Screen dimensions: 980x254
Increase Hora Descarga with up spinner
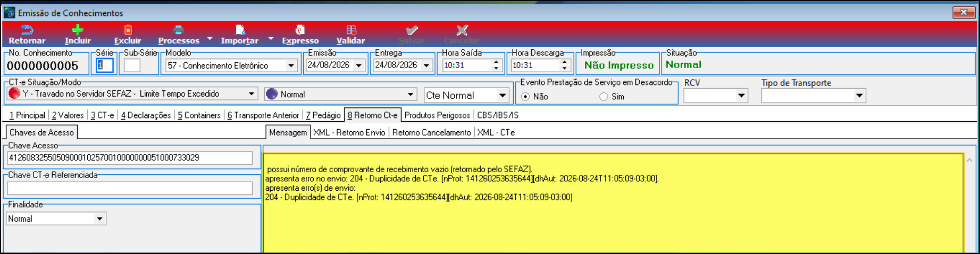click(x=564, y=62)
